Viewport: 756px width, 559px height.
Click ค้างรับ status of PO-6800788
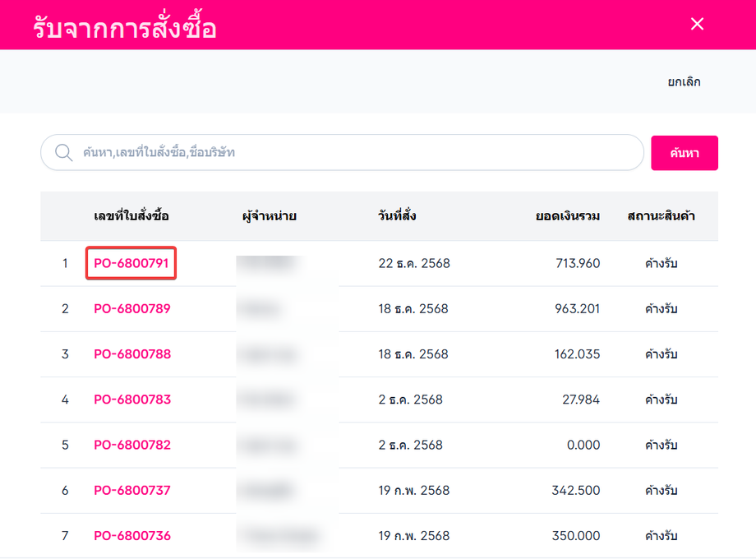pos(661,354)
